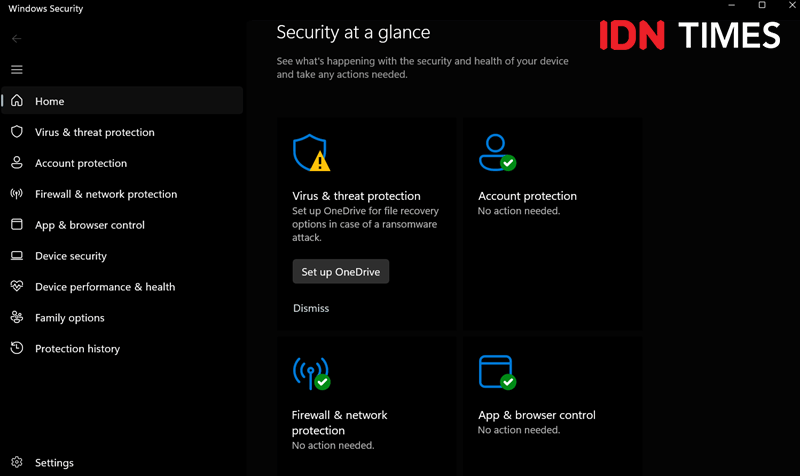Screen dimensions: 800x476
Task: Open Home in the sidebar
Action: pyautogui.click(x=122, y=101)
